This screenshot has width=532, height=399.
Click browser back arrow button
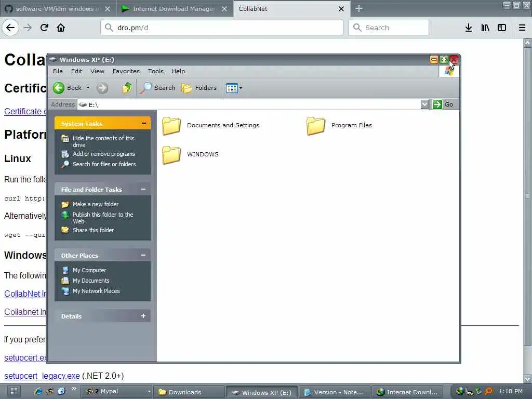tap(10, 28)
